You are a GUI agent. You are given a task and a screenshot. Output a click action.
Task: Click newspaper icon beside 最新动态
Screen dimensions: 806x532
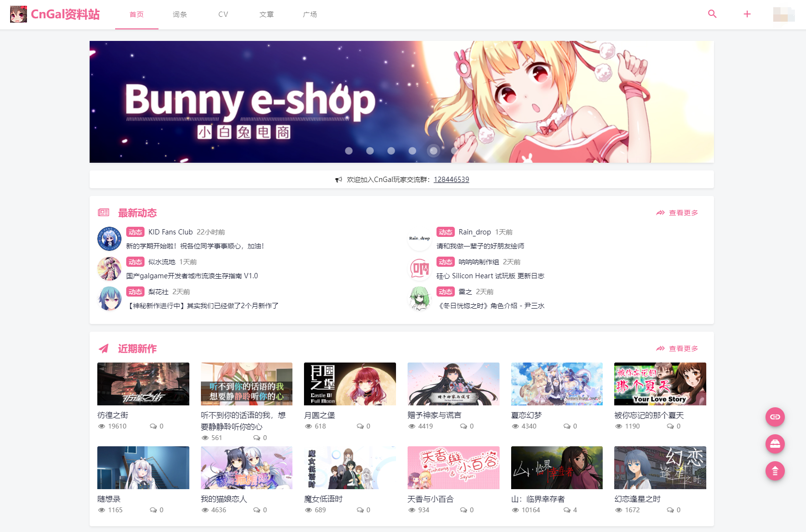104,213
